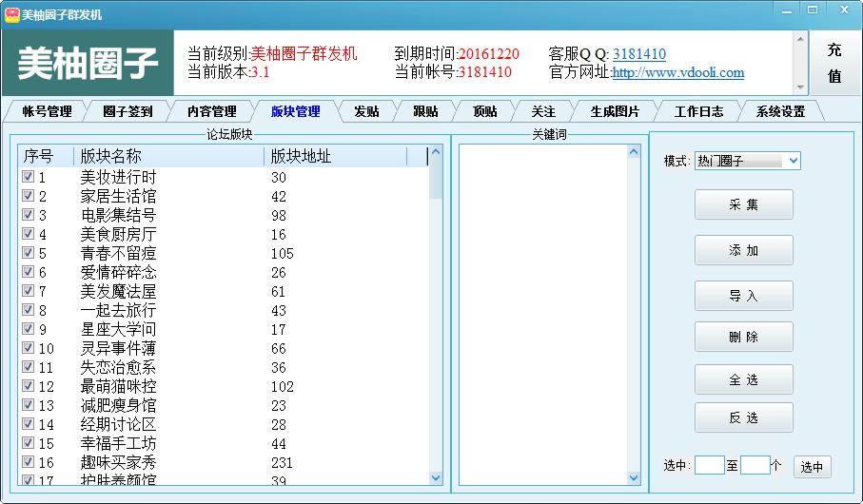Screen dimensions: 863x504
Task: Click the 选中 end number input field
Action: coord(755,465)
